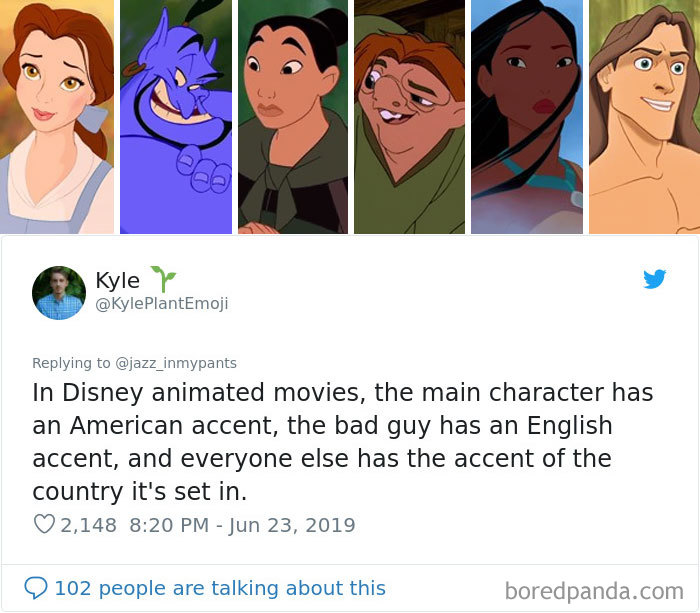Click the 2,148 likes count
Screen dimensions: 700x613
88,525
